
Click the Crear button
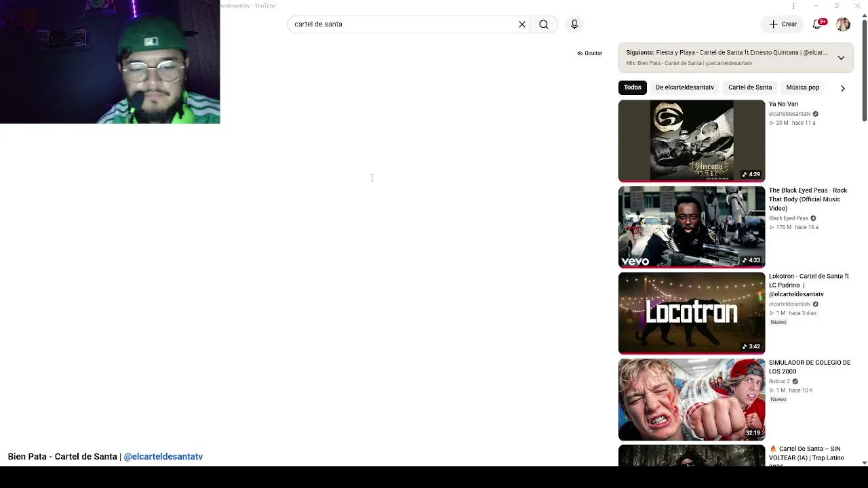tap(783, 24)
